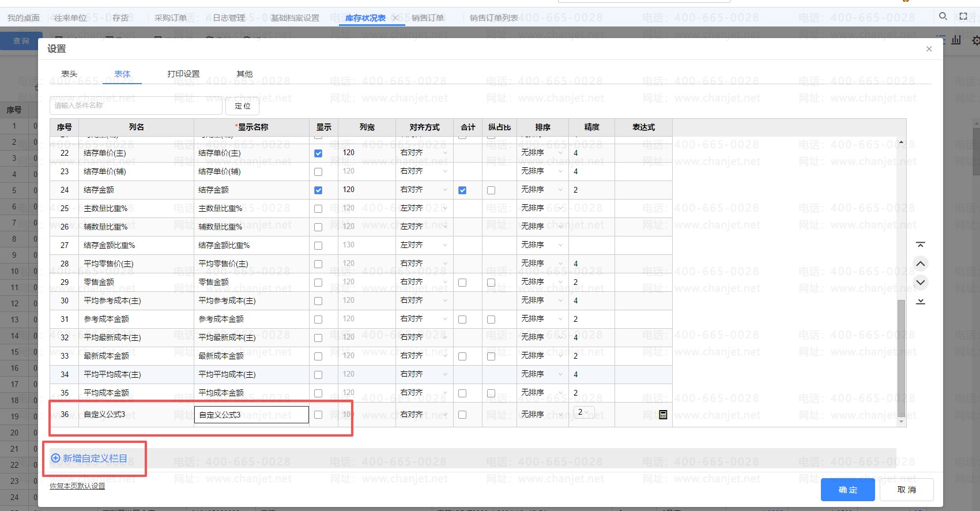Move selected row up one position
The width and height of the screenshot is (980, 511).
click(x=921, y=264)
